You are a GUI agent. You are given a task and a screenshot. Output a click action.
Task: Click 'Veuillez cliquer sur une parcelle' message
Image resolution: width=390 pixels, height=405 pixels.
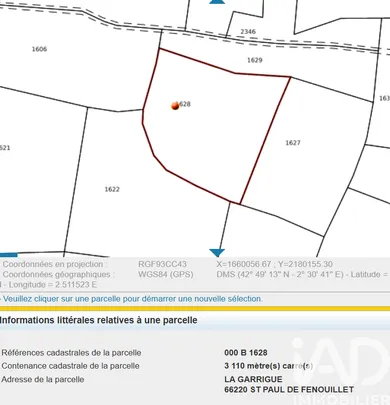pyautogui.click(x=133, y=299)
